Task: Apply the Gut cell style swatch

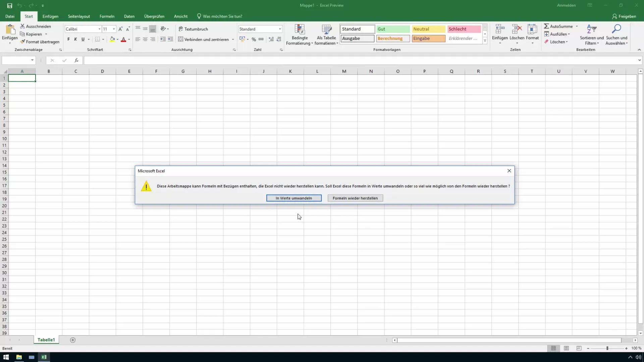Action: pos(393,29)
